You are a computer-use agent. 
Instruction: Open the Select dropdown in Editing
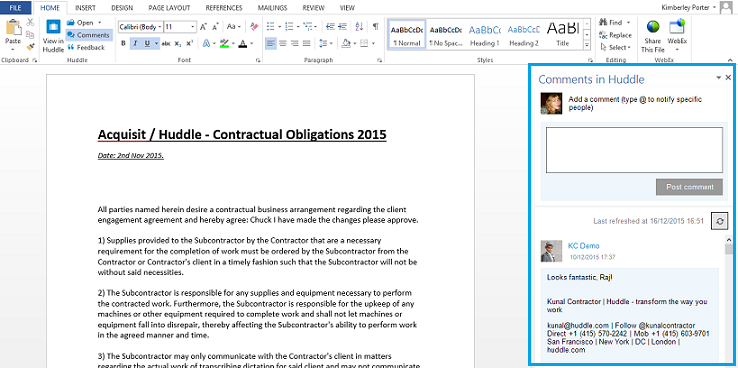pos(629,47)
